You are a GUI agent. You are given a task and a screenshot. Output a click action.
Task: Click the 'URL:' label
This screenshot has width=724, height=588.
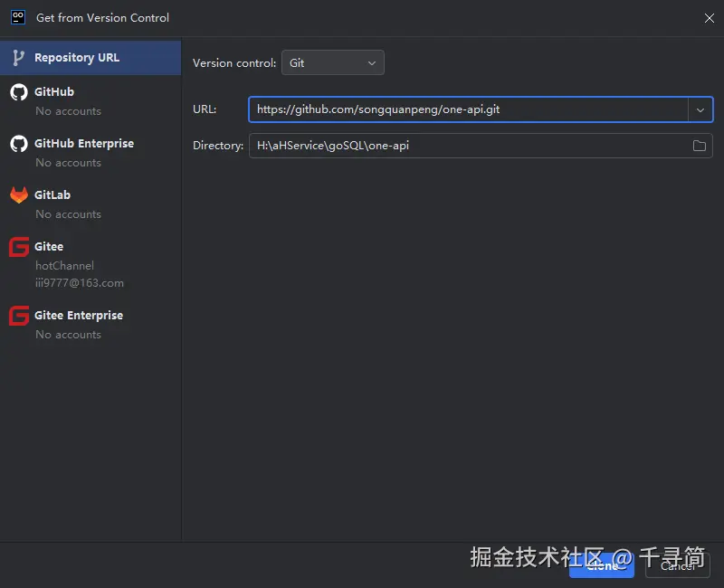205,109
